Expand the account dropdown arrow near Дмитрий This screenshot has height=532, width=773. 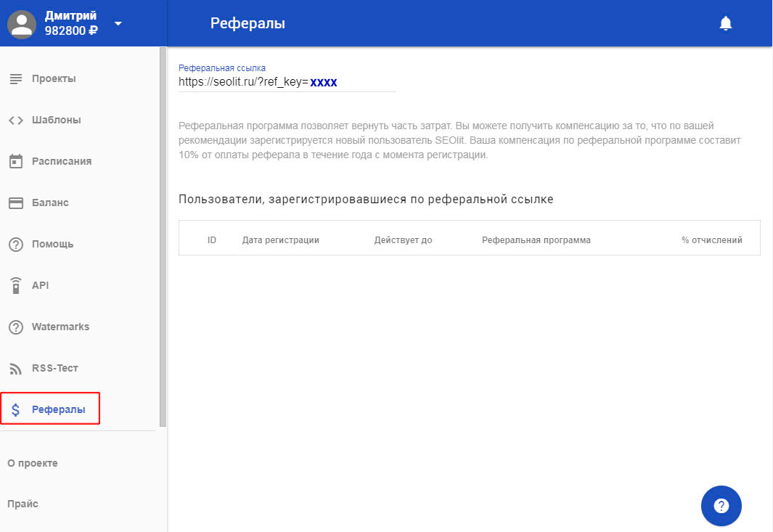click(x=118, y=23)
